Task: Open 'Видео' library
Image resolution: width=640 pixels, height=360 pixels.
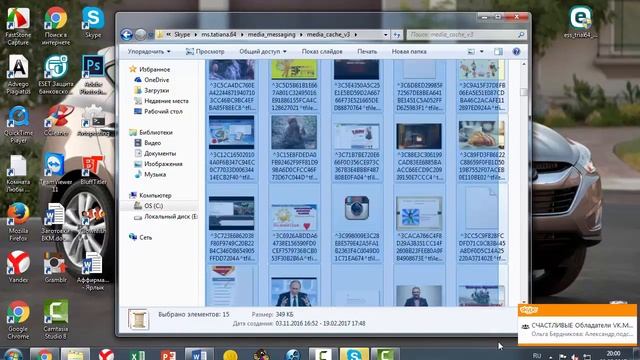Action: tap(152, 143)
